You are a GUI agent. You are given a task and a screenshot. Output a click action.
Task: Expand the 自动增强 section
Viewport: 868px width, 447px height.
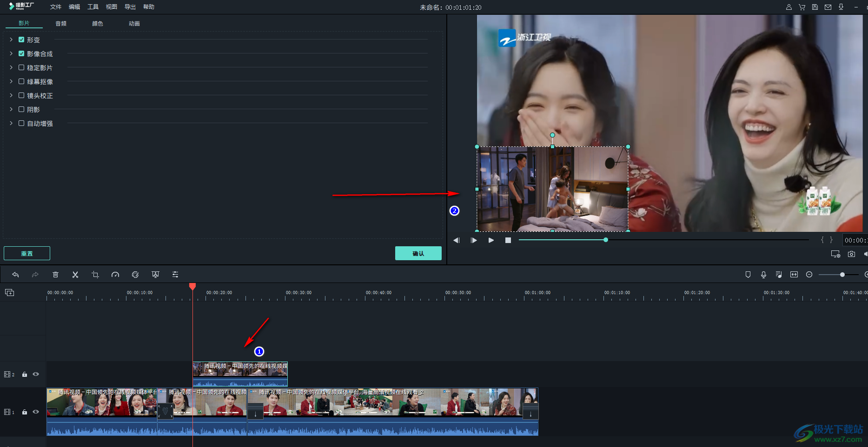pos(11,123)
